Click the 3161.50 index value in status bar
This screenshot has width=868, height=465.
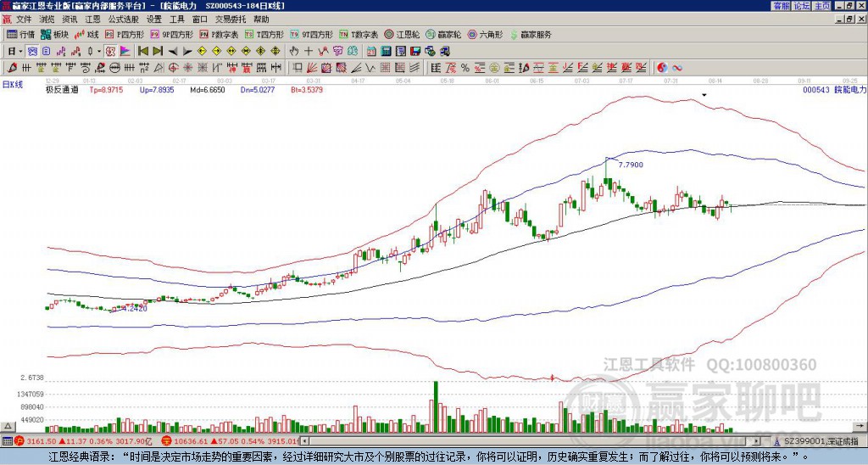point(42,441)
